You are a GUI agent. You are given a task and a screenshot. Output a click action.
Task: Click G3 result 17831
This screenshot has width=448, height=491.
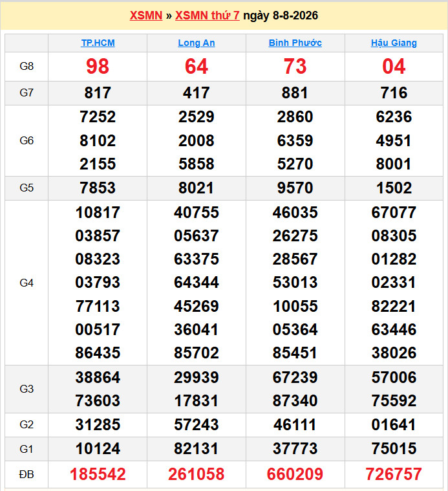(197, 401)
